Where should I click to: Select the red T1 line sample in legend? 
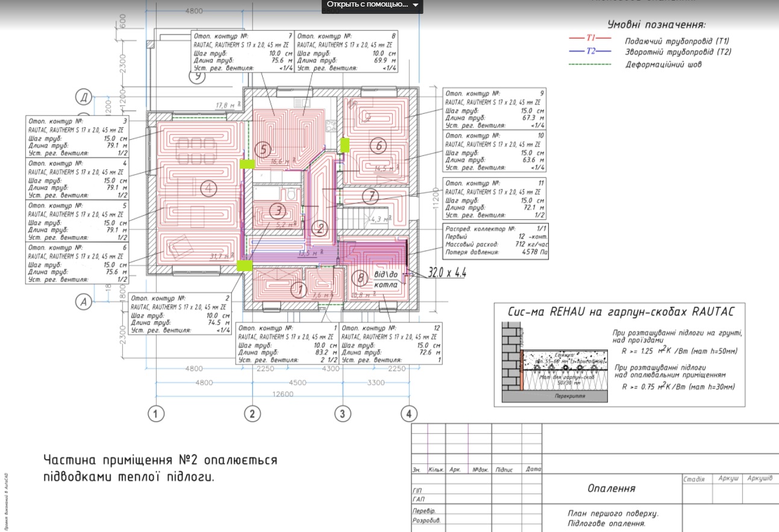590,38
